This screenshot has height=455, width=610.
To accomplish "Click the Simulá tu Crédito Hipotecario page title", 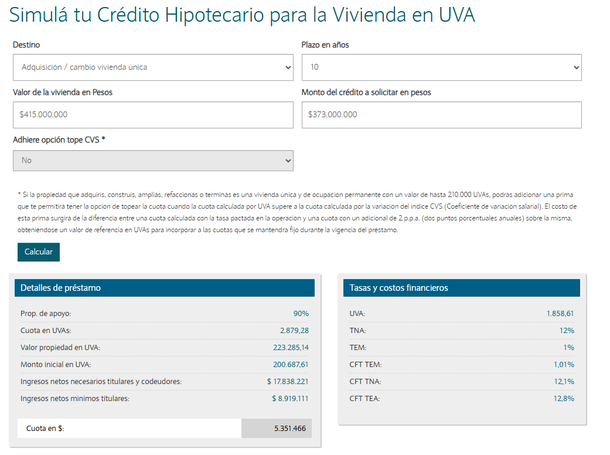I will tap(241, 16).
